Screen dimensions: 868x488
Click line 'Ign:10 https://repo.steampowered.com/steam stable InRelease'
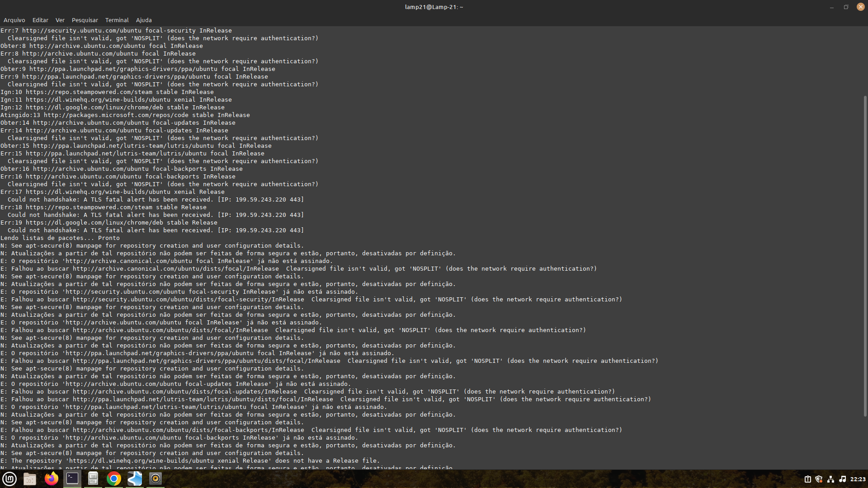pos(107,92)
